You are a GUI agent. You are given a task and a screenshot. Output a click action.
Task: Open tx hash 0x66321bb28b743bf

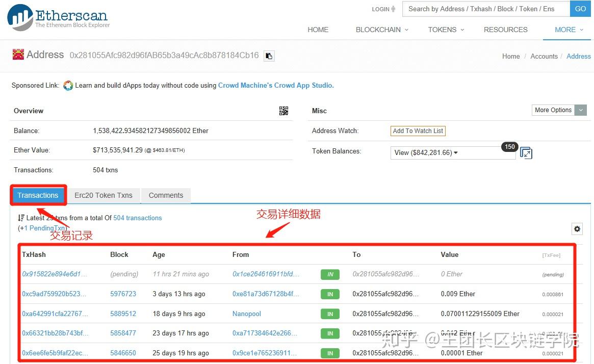coord(55,333)
